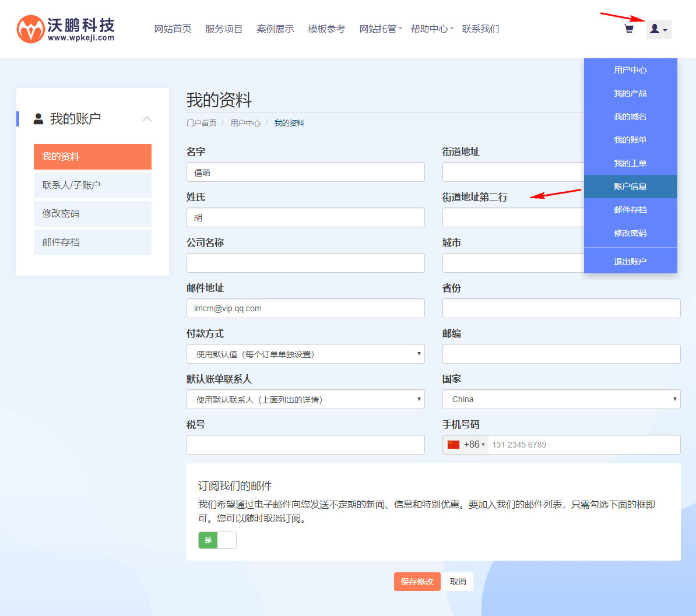696x616 pixels.
Task: Select 我的资料 in the sidebar
Action: (92, 157)
